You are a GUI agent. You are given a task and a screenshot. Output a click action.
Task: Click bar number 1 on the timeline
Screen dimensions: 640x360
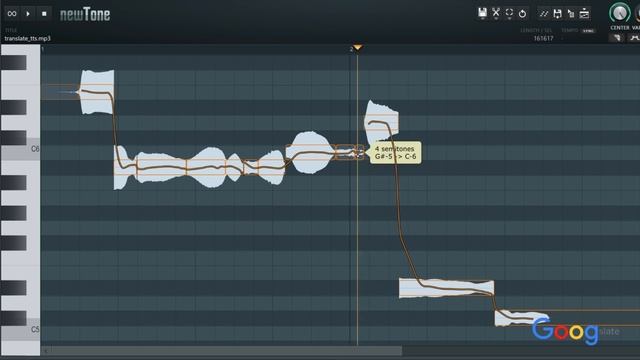[43, 49]
